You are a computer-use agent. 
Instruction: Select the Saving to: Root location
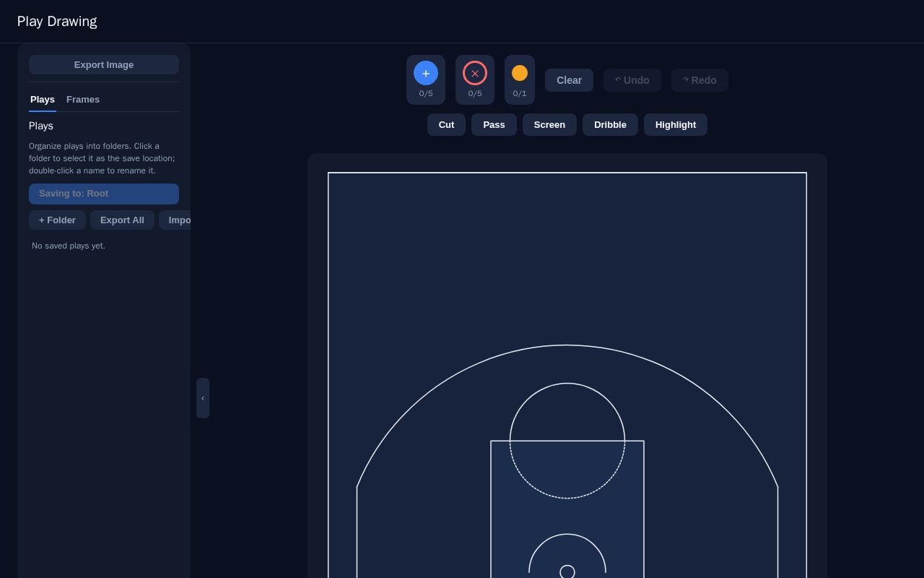pyautogui.click(x=104, y=194)
